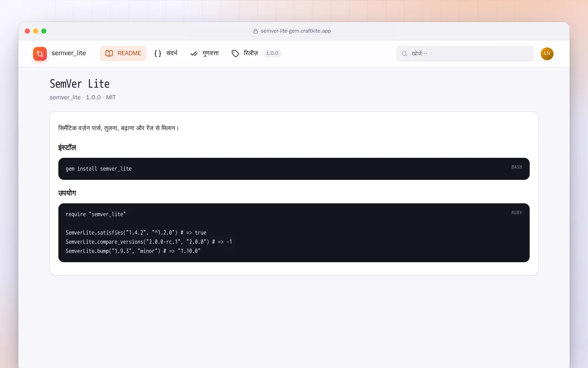588x368 pixels.
Task: Click the SemverLite.compare_versions code line
Action: coord(149,242)
